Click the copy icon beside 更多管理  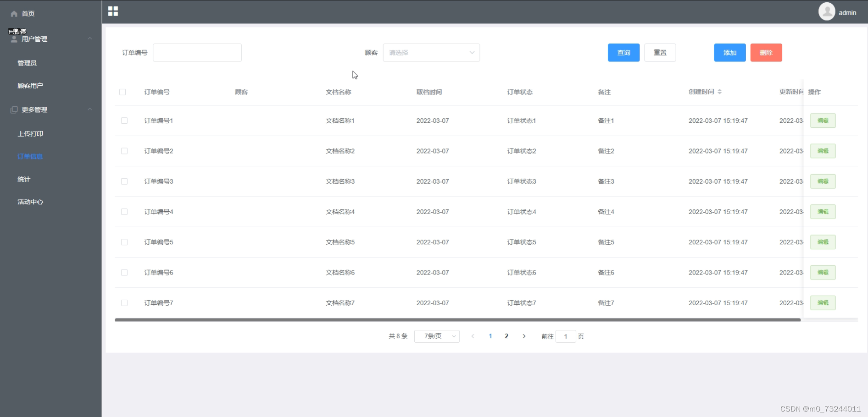[14, 110]
